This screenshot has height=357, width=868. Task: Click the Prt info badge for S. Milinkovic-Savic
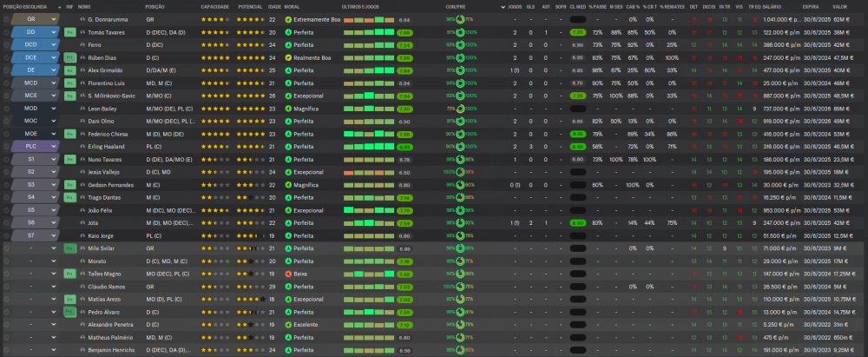69,96
